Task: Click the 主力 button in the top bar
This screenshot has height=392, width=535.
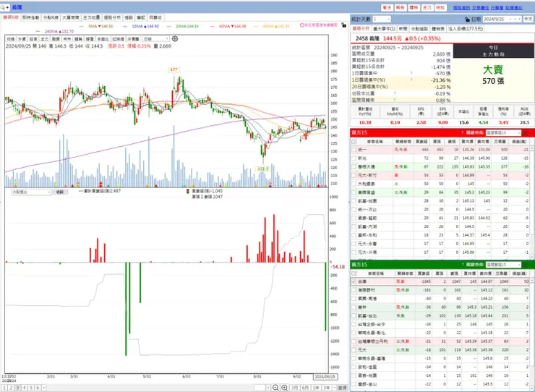Action: point(427,7)
